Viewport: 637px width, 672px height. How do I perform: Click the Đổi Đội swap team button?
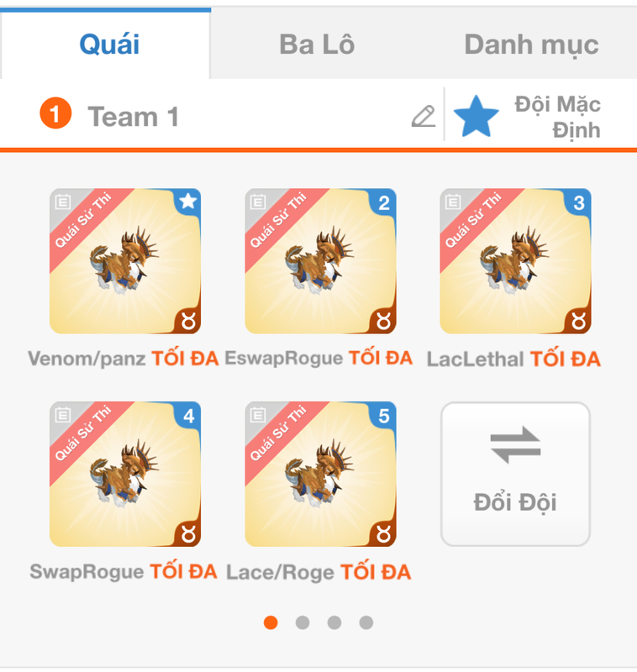pos(515,474)
